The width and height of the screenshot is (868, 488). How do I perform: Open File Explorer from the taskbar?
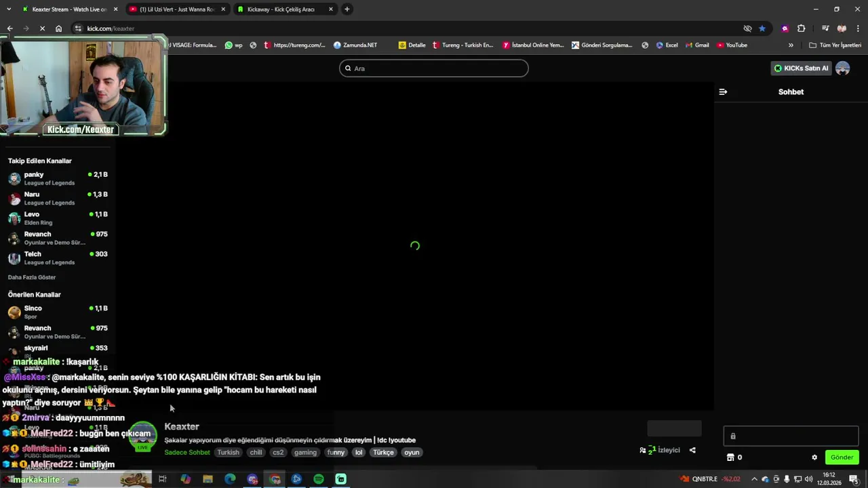click(208, 479)
